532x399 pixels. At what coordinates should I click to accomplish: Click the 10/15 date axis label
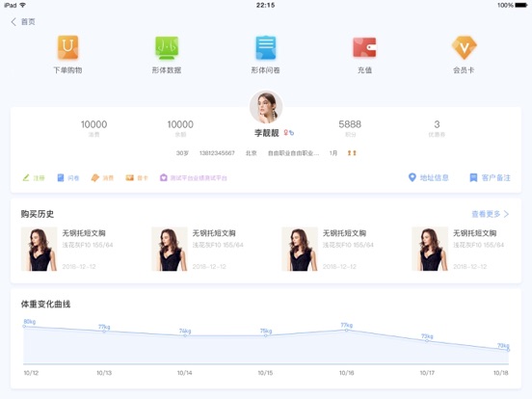[265, 373]
